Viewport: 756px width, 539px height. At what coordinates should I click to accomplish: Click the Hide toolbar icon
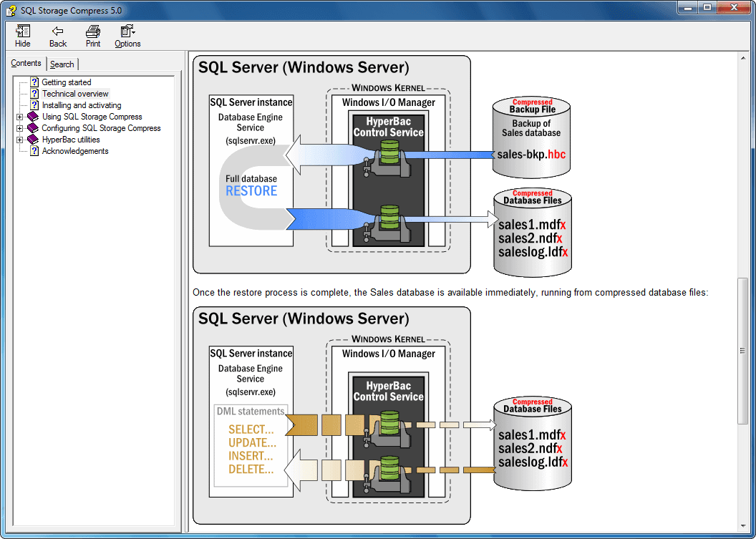(x=23, y=37)
